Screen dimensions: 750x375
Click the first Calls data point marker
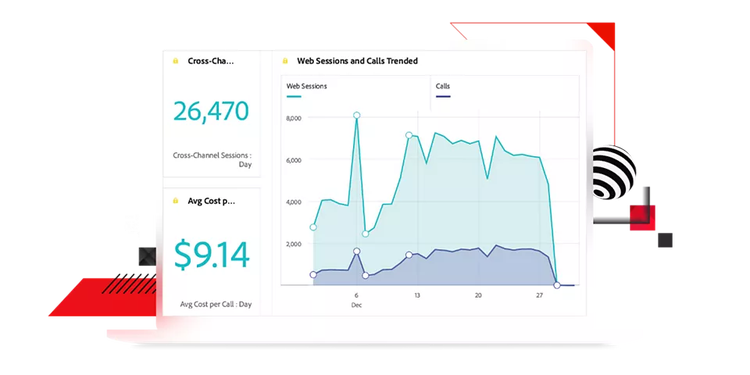[313, 275]
